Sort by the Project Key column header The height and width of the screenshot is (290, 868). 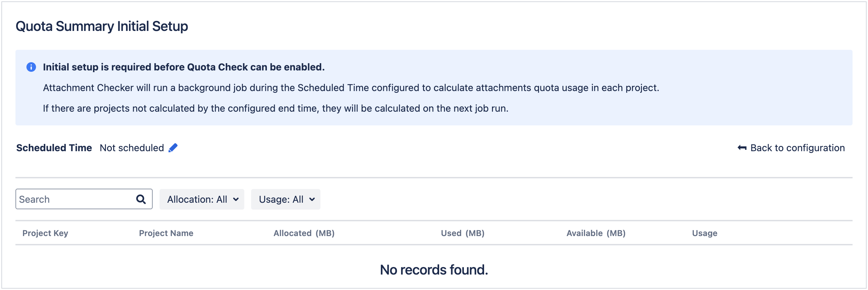[x=45, y=233]
